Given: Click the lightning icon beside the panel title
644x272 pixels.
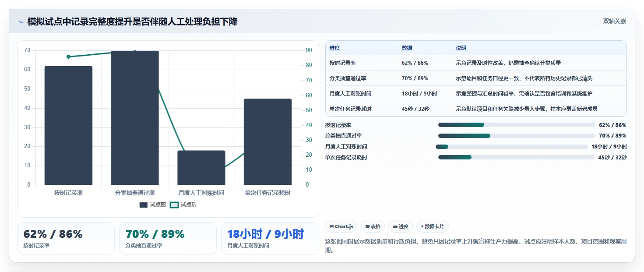Looking at the screenshot, I should click(x=21, y=22).
